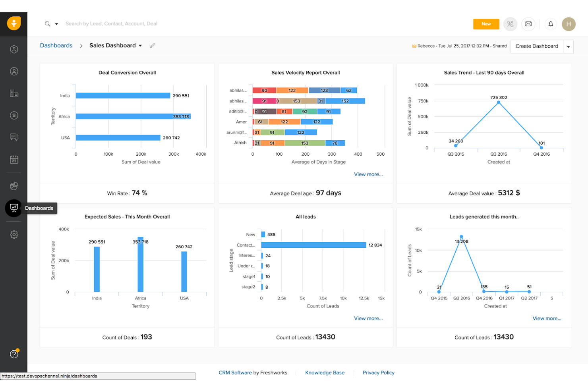588x392 pixels.
Task: Open the email envelope icon
Action: tap(528, 24)
